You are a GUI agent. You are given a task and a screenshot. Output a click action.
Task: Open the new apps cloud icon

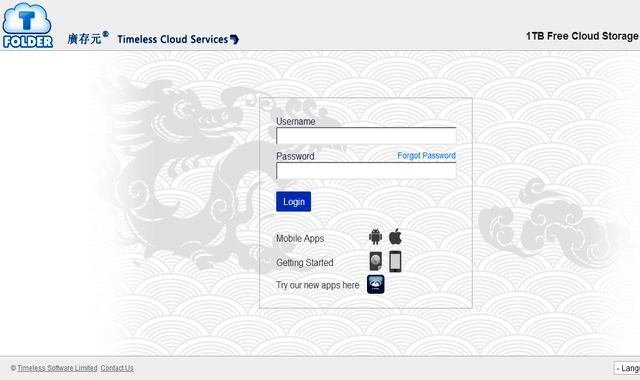tap(376, 284)
